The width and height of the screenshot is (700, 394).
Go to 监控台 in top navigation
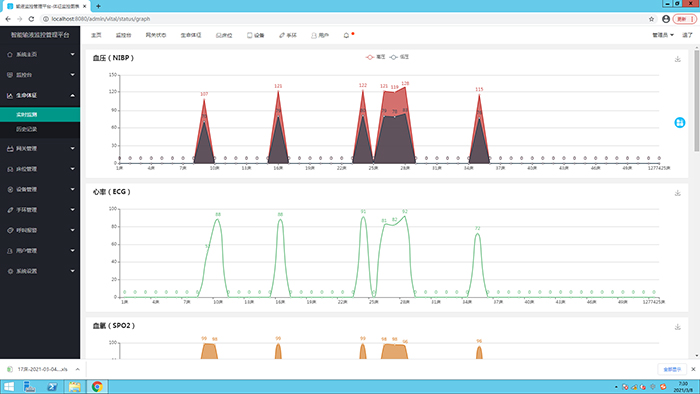(123, 35)
